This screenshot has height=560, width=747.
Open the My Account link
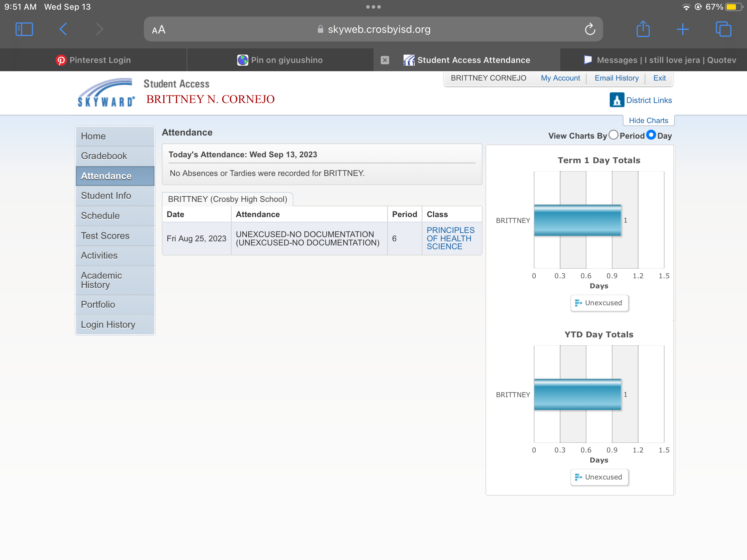(560, 78)
